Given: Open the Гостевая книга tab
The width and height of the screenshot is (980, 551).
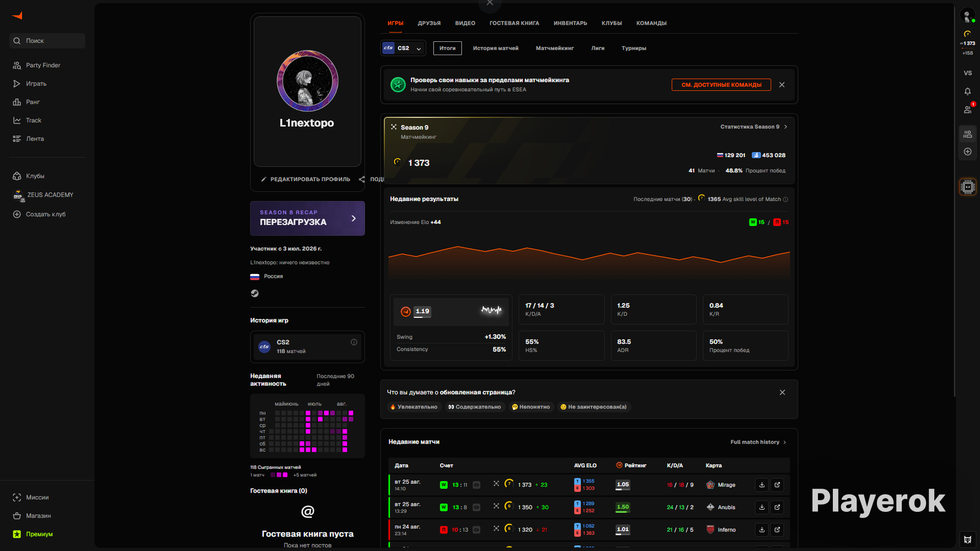Looking at the screenshot, I should pyautogui.click(x=514, y=23).
